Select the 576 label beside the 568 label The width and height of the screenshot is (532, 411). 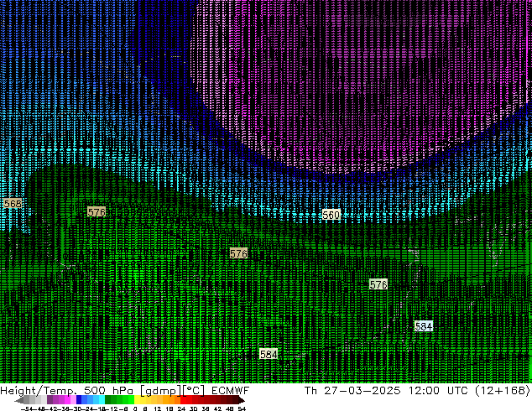[96, 212]
